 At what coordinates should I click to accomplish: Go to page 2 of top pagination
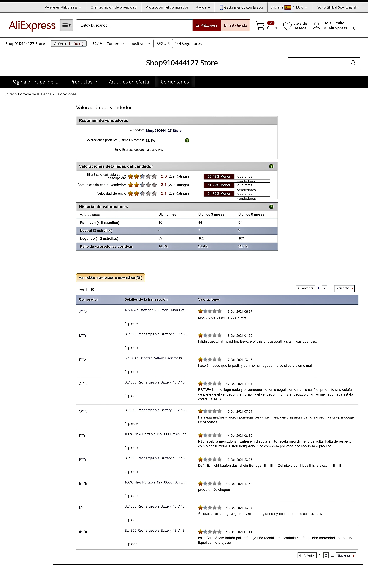tap(324, 288)
